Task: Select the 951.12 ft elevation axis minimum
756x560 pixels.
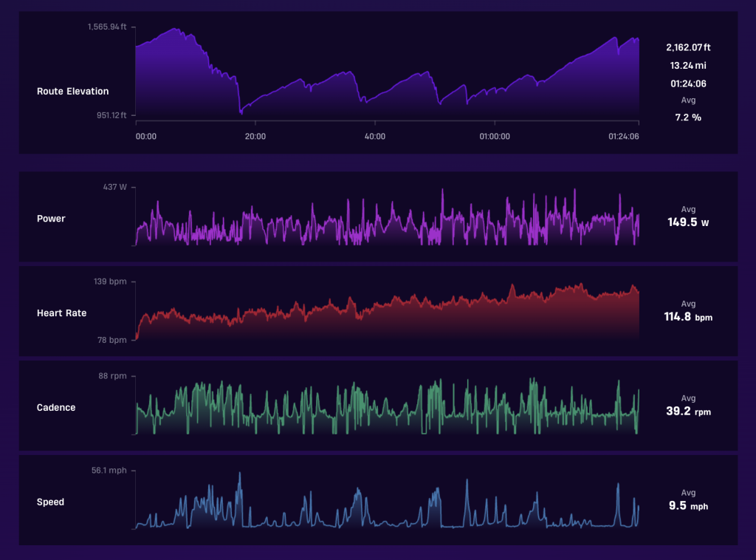Action: 111,115
